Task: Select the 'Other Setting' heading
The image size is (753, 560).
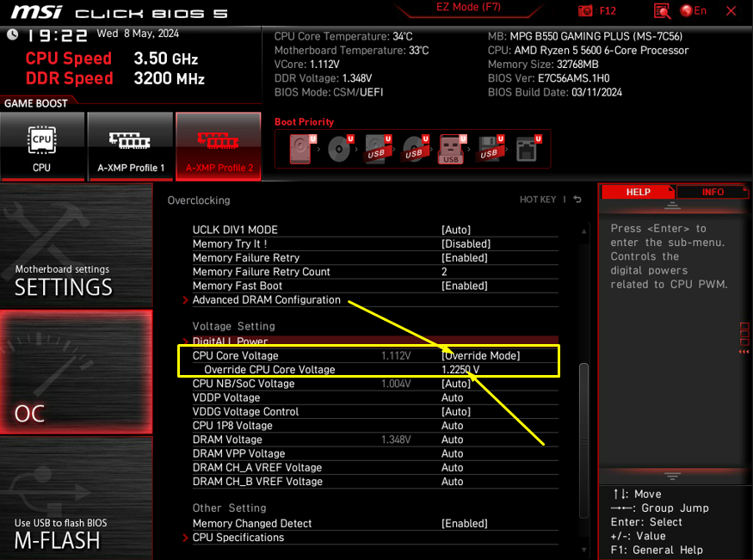Action: [x=229, y=508]
